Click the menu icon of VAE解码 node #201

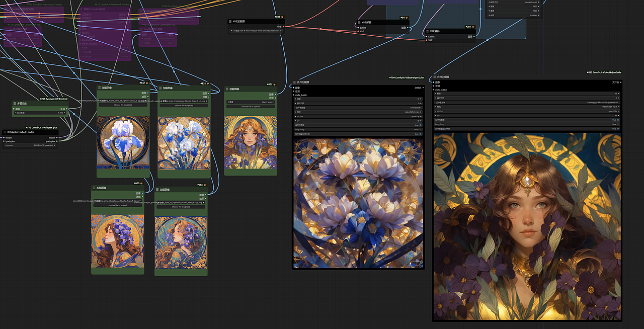(x=428, y=31)
